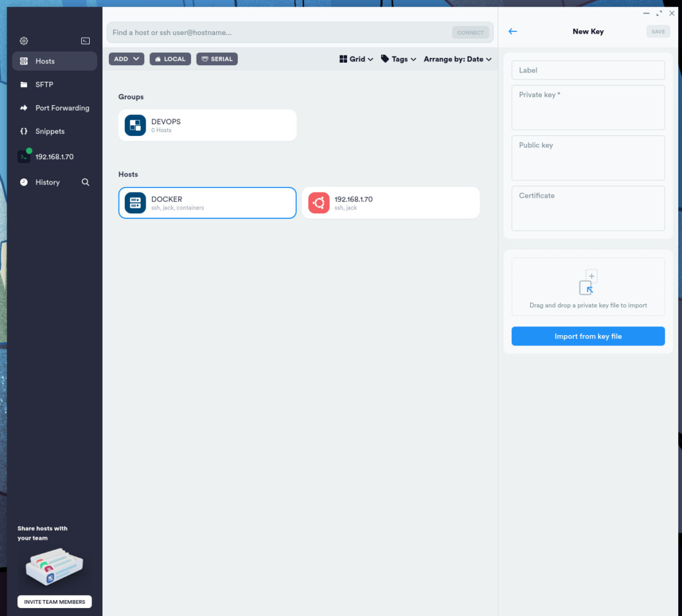682x616 pixels.
Task: Expand the ADD dropdown
Action: point(126,58)
